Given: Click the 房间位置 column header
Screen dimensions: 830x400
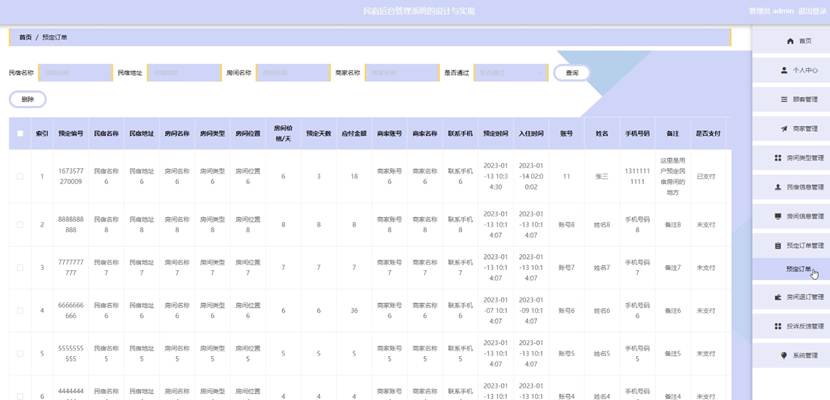Looking at the screenshot, I should click(248, 134).
